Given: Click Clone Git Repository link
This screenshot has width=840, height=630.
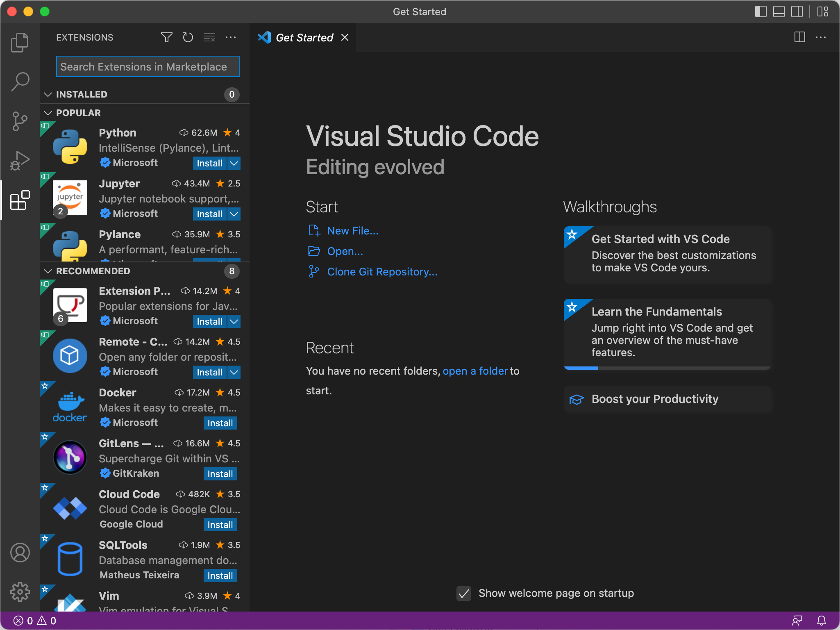Looking at the screenshot, I should click(x=382, y=272).
